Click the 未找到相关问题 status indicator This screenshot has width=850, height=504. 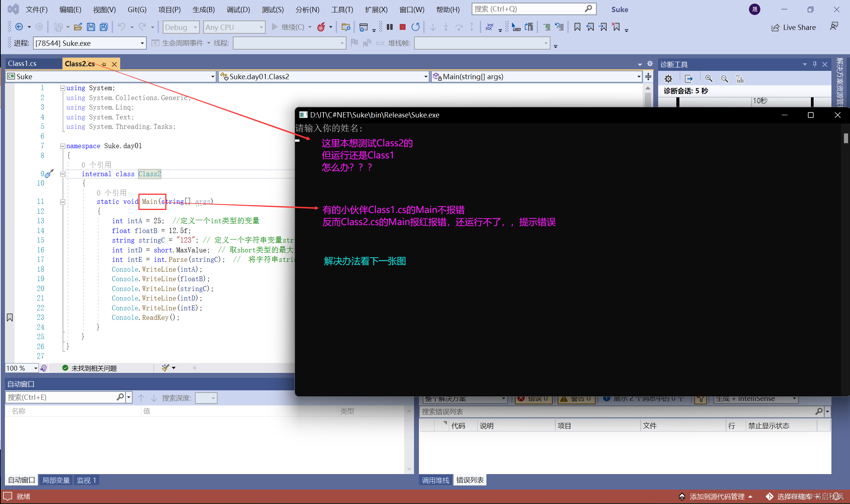pyautogui.click(x=90, y=368)
